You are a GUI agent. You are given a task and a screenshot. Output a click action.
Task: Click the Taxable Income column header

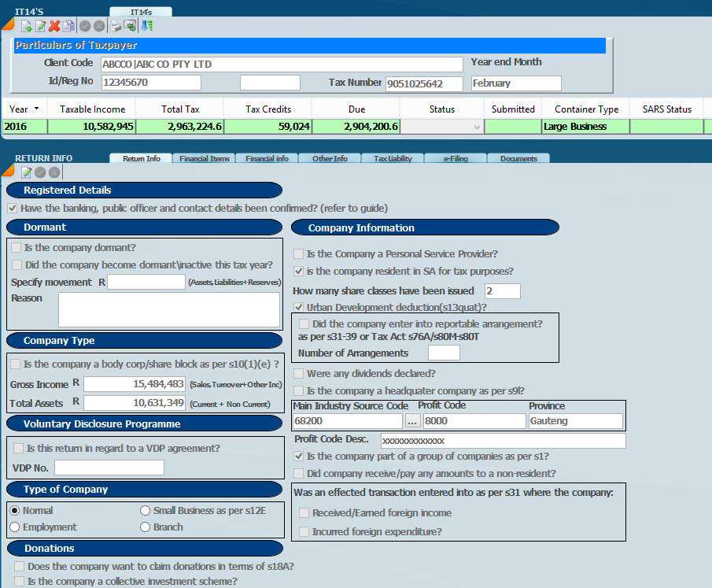(x=93, y=109)
